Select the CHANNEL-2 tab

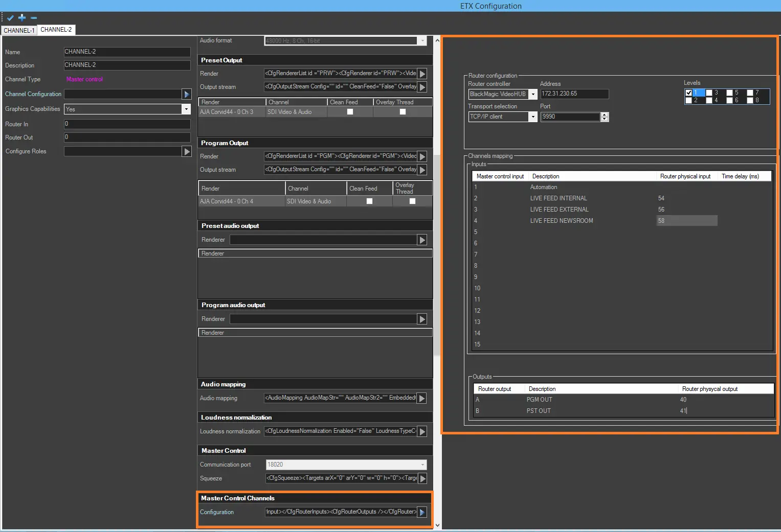click(56, 30)
